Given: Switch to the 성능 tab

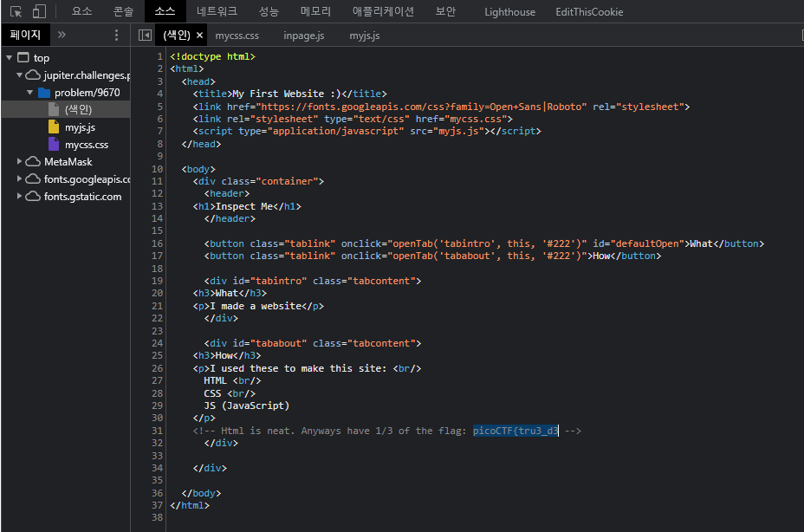Looking at the screenshot, I should (x=269, y=11).
